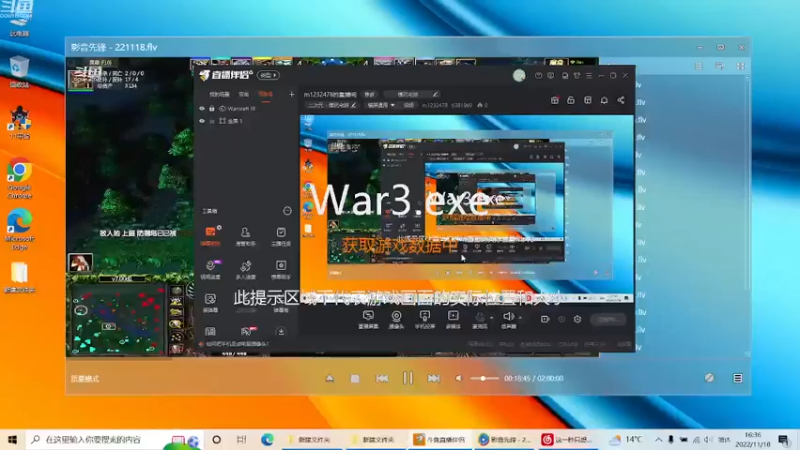Screen dimensions: 800x450
Task: Click the microphone icon in the bottom bar
Action: coord(480,319)
